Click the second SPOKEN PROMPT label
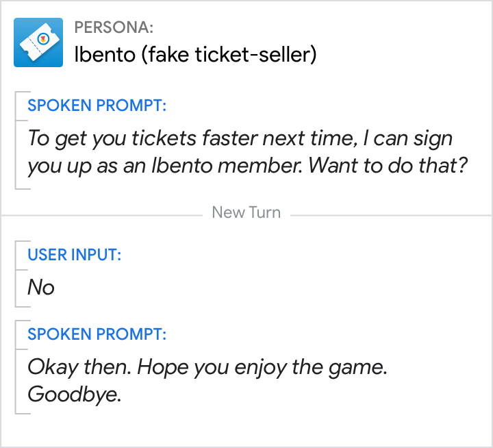Viewport: 493px width, 448px height. (97, 334)
